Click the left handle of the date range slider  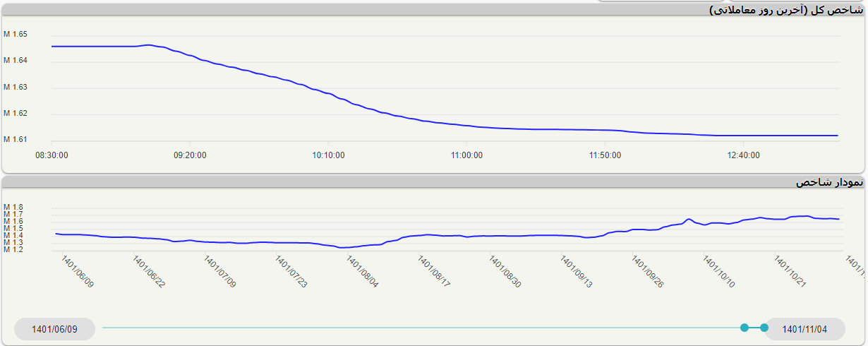tap(745, 328)
